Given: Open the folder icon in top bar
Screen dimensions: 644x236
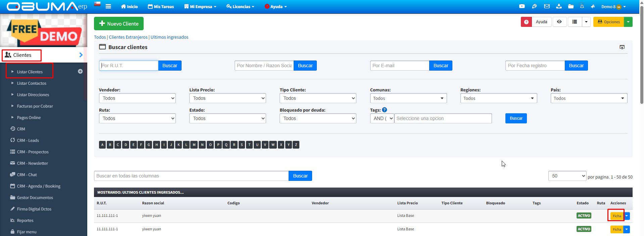Looking at the screenshot, I should point(571,6).
